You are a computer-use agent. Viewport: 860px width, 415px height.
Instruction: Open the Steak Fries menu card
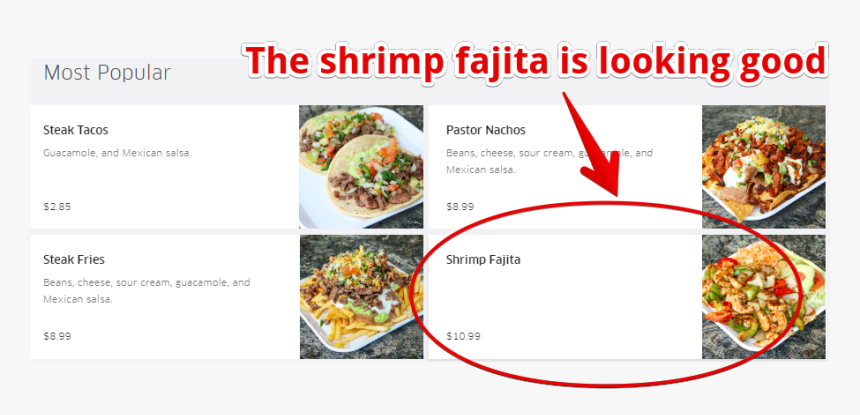coord(227,297)
